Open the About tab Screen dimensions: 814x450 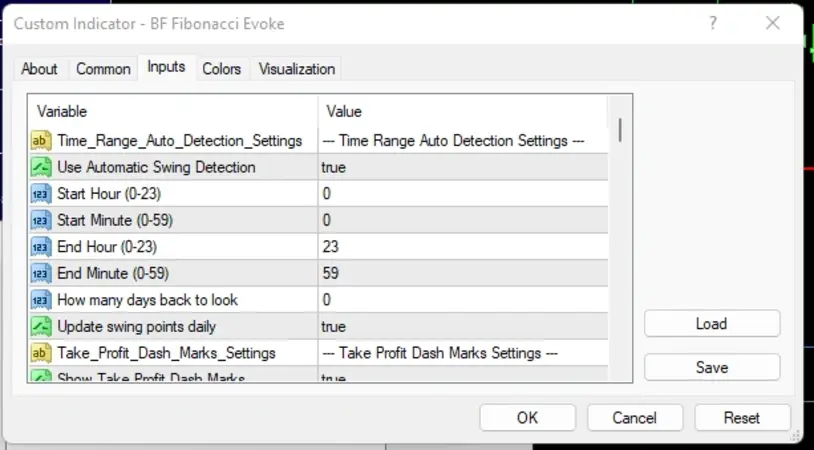(39, 69)
